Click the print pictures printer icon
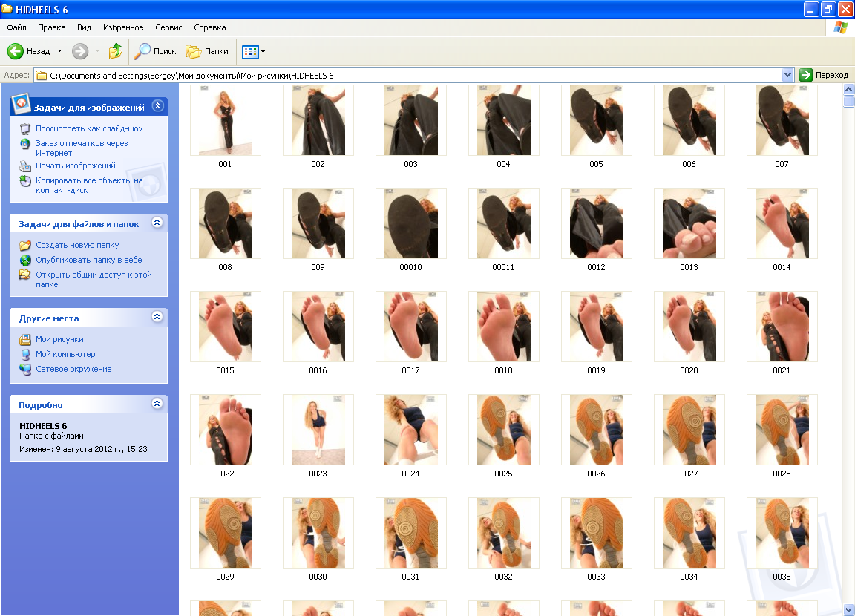The height and width of the screenshot is (616, 855). [x=25, y=166]
